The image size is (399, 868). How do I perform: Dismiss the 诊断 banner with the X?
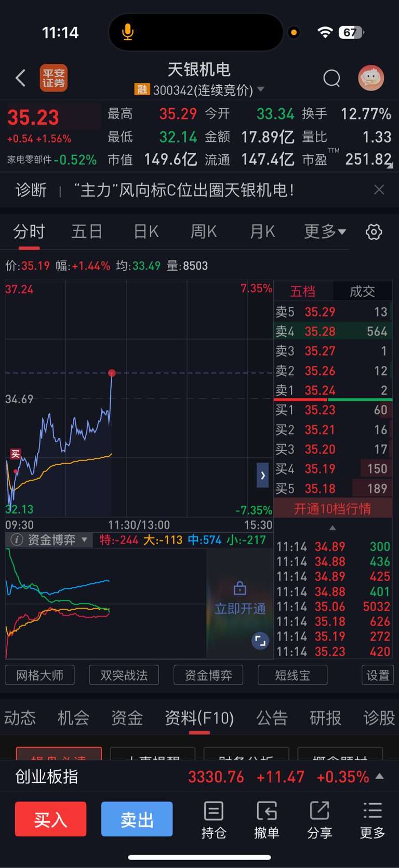379,190
